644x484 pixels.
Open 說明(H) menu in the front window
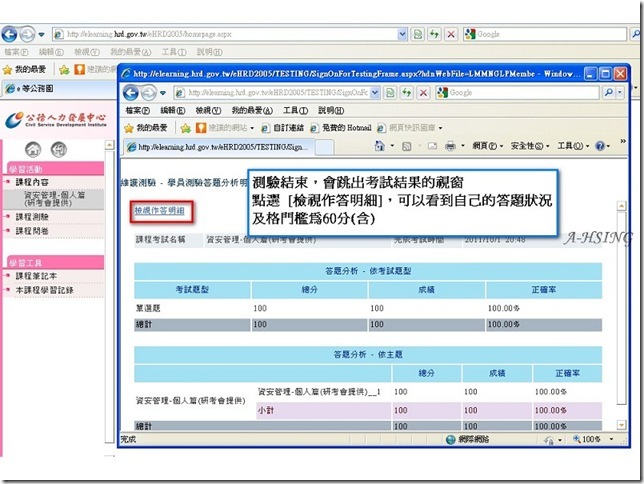331,111
